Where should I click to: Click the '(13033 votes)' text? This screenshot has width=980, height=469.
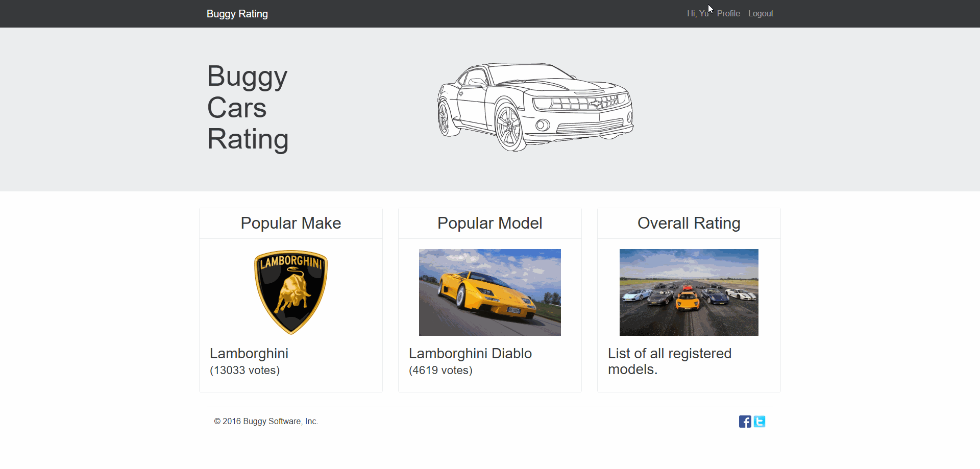point(245,371)
